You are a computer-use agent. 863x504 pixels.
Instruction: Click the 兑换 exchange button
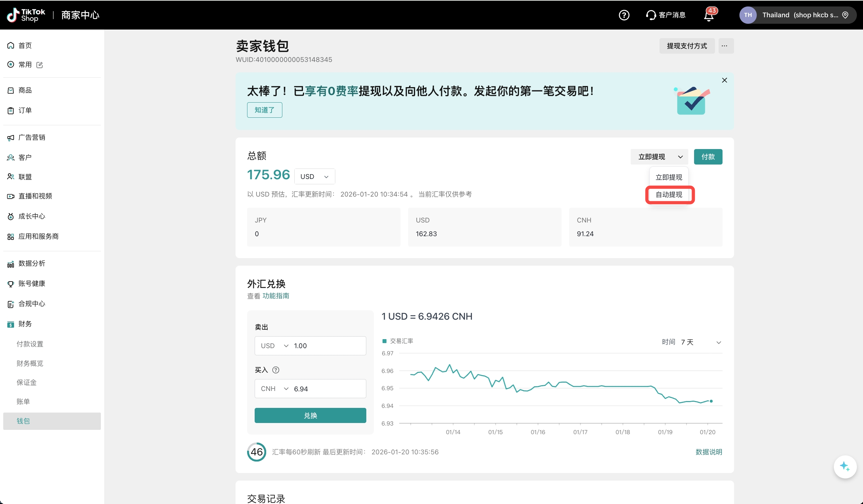click(310, 415)
